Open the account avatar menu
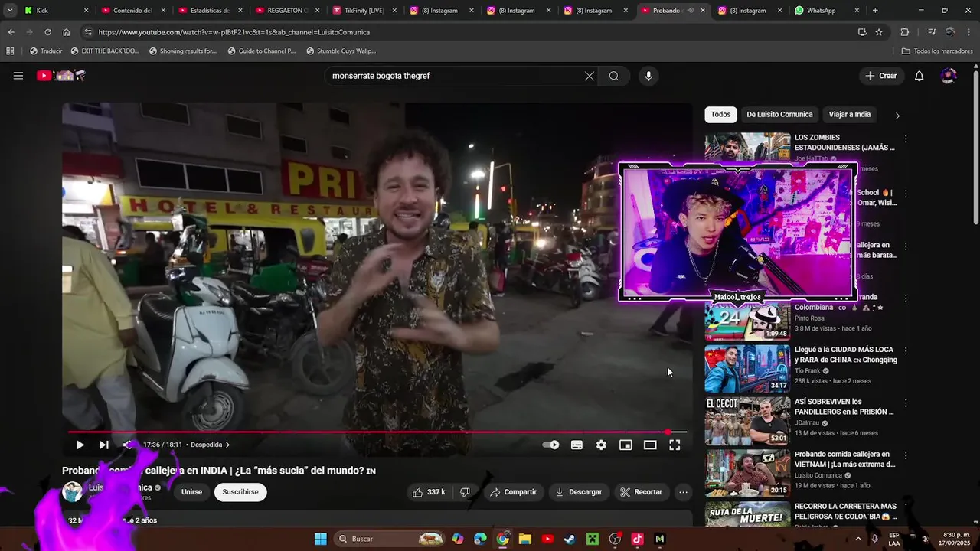 point(949,76)
